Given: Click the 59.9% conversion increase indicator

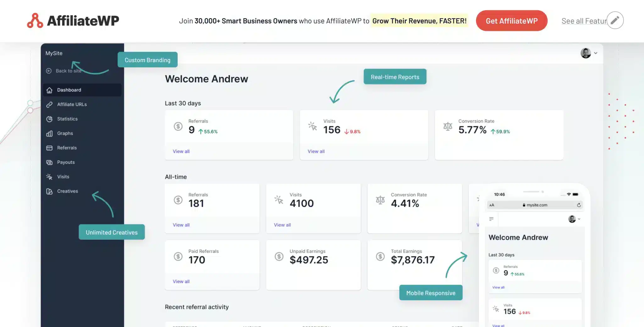Looking at the screenshot, I should [x=500, y=132].
